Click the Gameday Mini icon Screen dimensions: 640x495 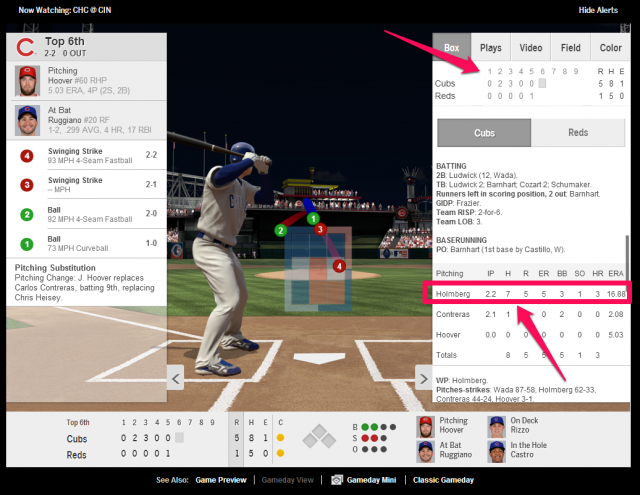[337, 480]
